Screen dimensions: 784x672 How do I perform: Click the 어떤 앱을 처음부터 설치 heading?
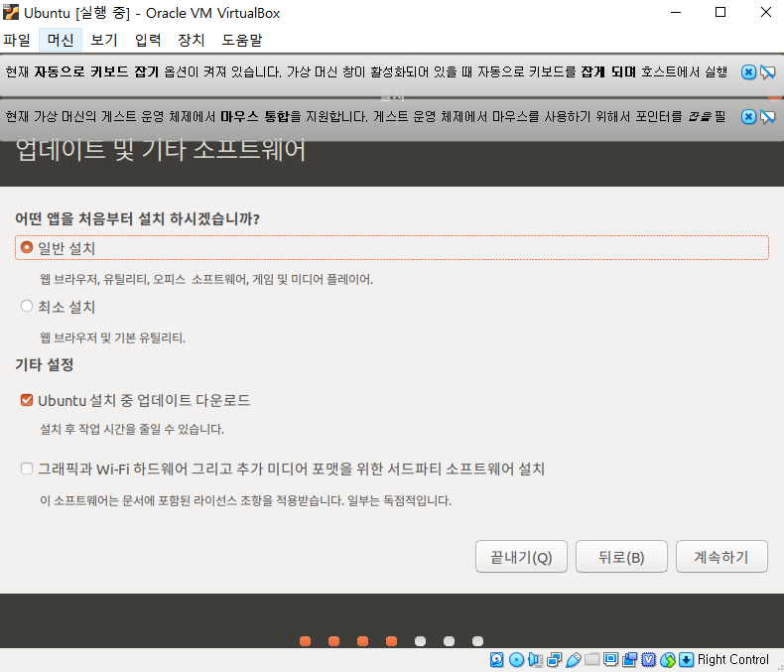(x=137, y=218)
